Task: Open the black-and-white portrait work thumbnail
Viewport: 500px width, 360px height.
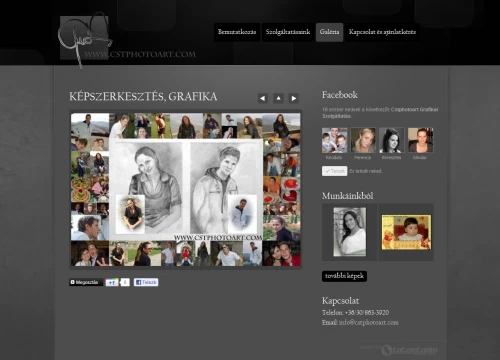Action: pyautogui.click(x=349, y=232)
